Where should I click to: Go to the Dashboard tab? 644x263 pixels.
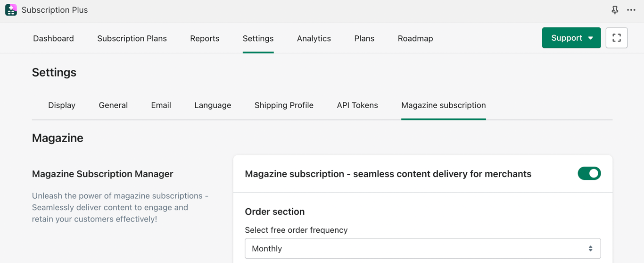(53, 38)
